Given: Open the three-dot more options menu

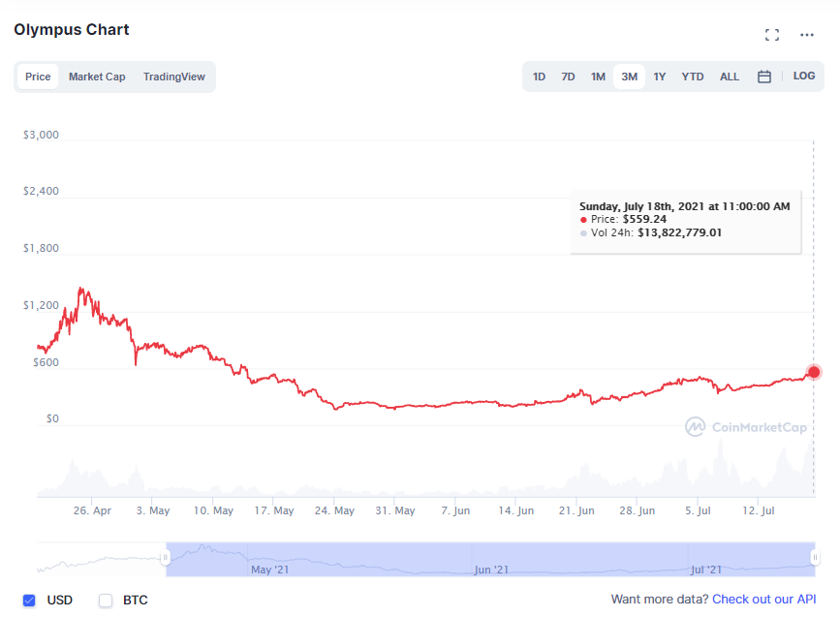Looking at the screenshot, I should coord(807,35).
